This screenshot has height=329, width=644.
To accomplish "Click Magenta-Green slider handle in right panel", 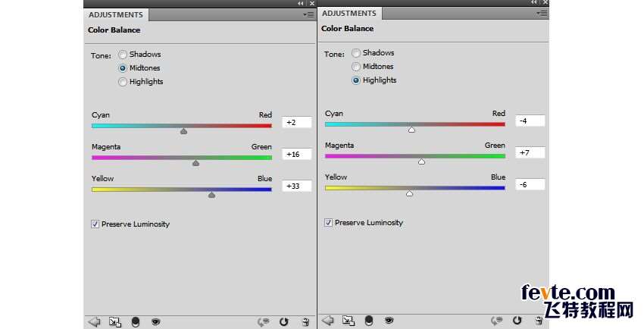I will (x=421, y=161).
